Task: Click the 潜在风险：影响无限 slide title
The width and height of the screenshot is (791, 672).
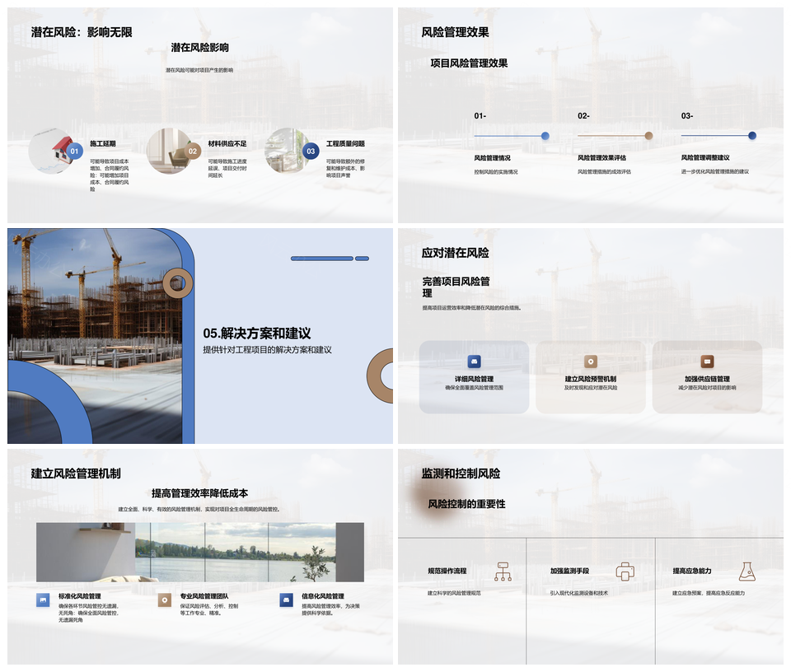Action: pyautogui.click(x=82, y=32)
